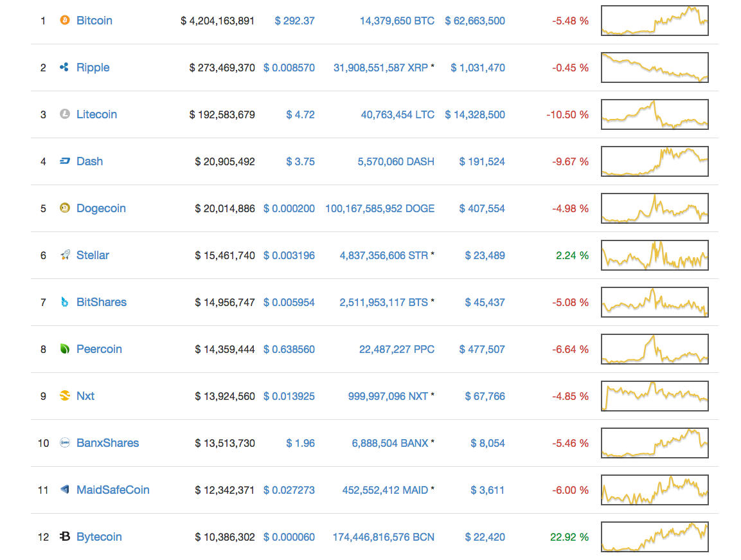View BitShares price sparkline chart
Screen dimensions: 741x560
point(654,302)
